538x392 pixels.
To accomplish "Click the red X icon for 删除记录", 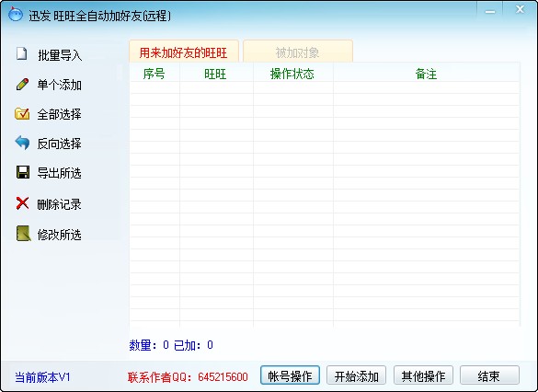I will tap(23, 202).
